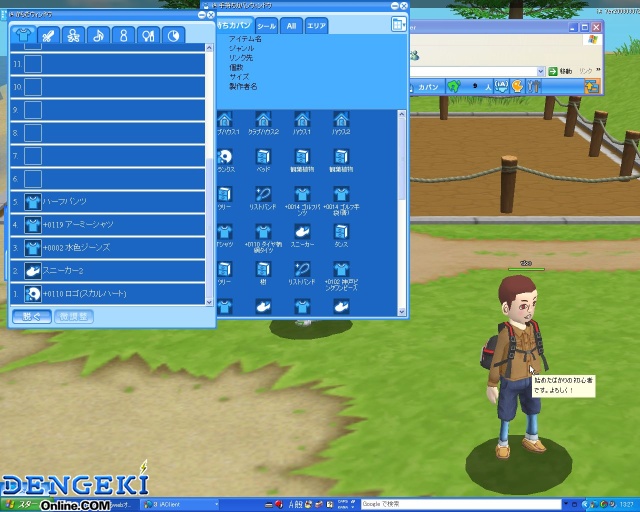Click the IA icon on the game toolbar
The height and width of the screenshot is (512, 640).
(501, 86)
